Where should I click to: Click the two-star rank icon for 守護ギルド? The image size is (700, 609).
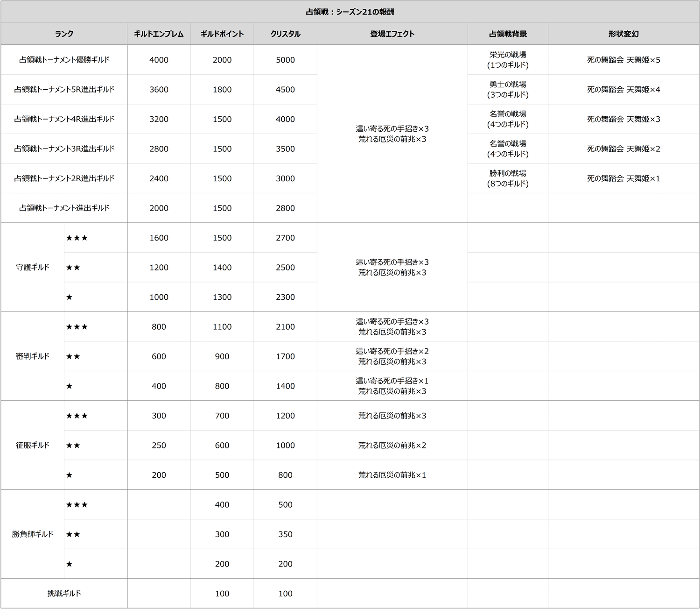[73, 268]
